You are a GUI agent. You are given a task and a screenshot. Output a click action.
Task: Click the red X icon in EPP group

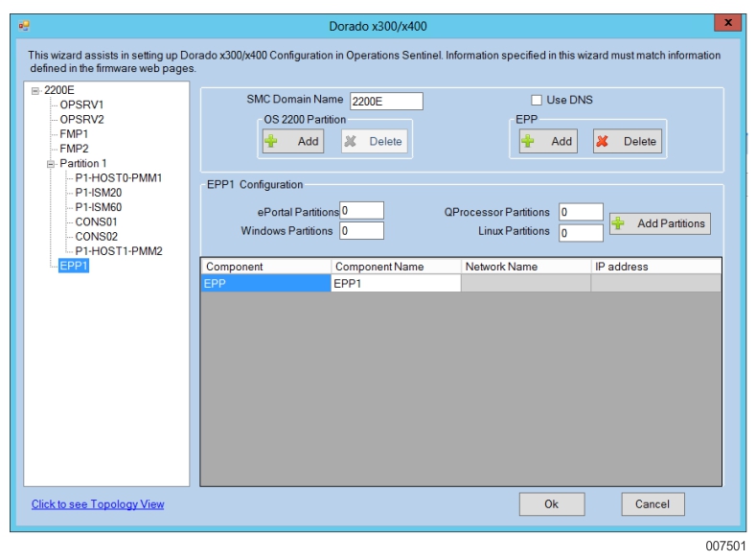pyautogui.click(x=602, y=141)
